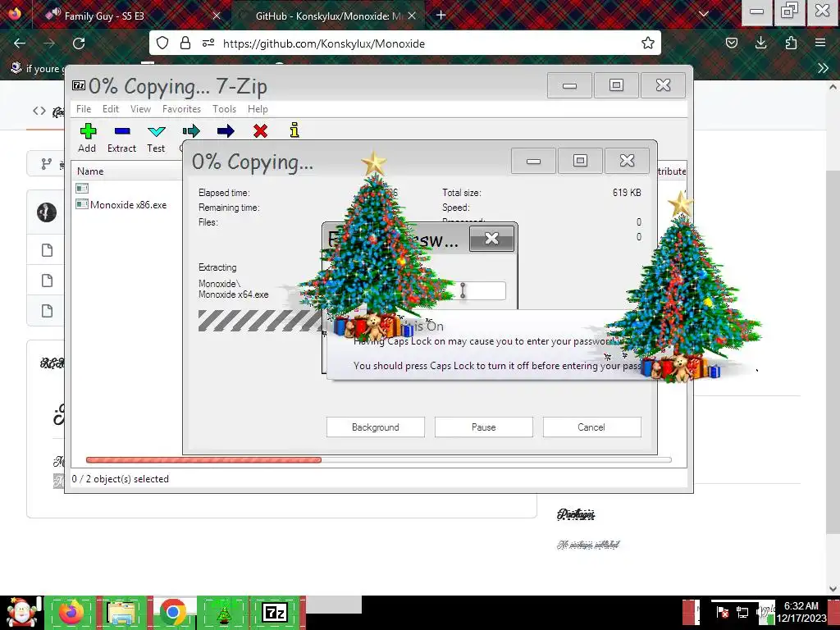The width and height of the screenshot is (840, 630).
Task: Open the Favorites menu in 7-Zip
Action: pyautogui.click(x=181, y=109)
